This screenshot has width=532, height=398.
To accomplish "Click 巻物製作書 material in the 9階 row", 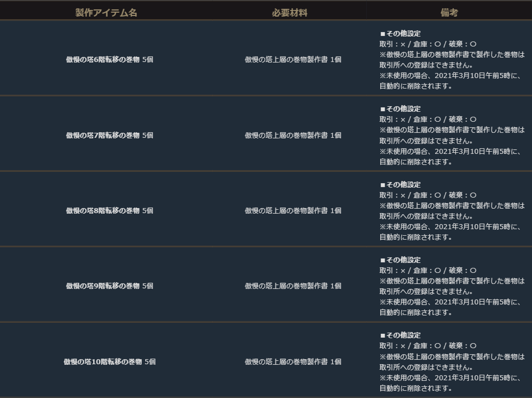I will click(x=293, y=286).
